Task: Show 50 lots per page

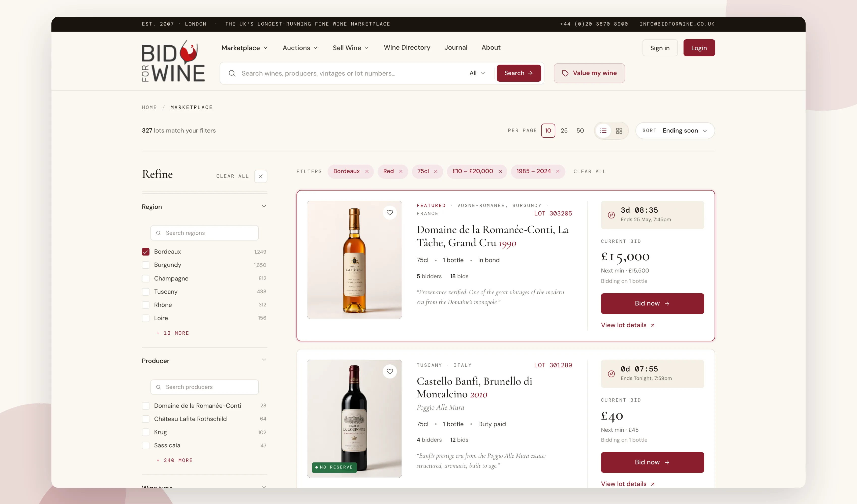Action: click(x=580, y=131)
